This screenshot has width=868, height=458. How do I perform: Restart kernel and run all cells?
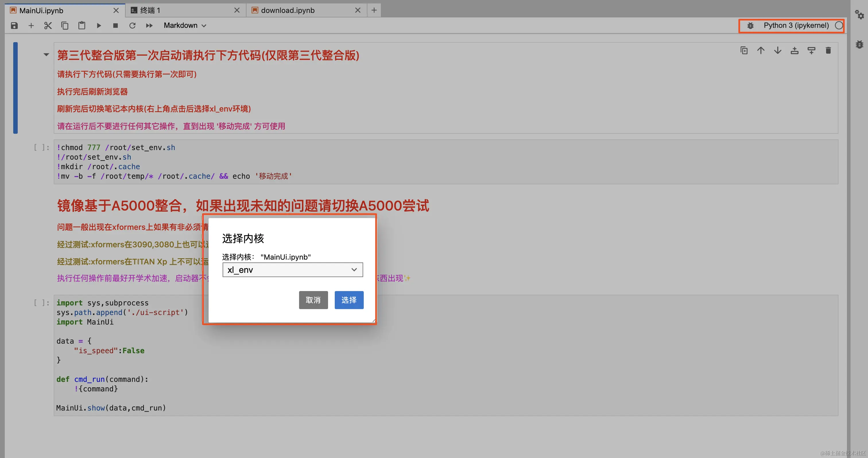pyautogui.click(x=149, y=26)
